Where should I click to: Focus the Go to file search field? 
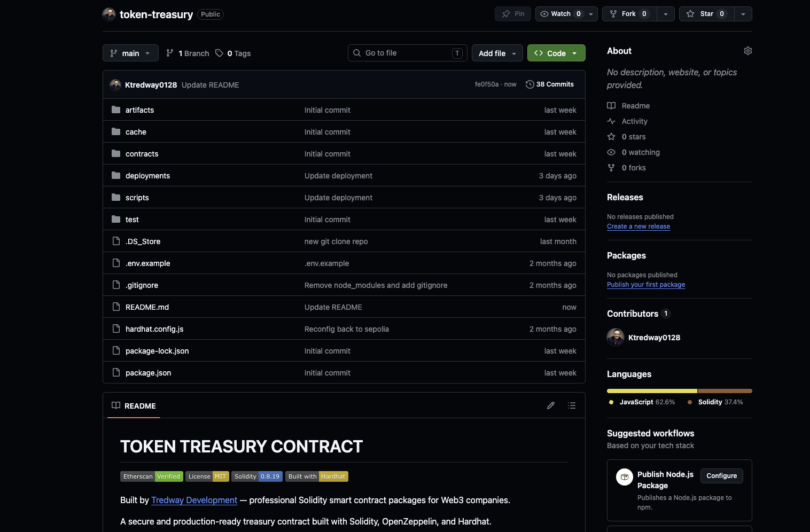click(407, 53)
